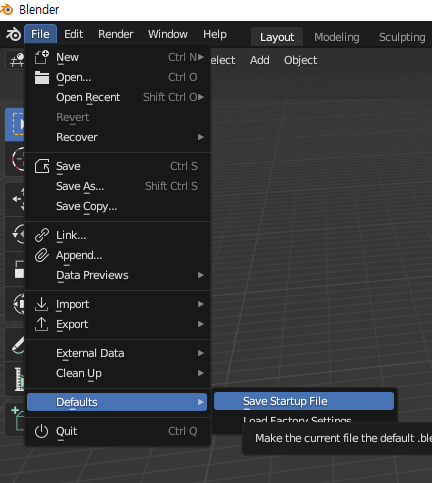
Task: Click the Append paperclip icon
Action: (42, 255)
